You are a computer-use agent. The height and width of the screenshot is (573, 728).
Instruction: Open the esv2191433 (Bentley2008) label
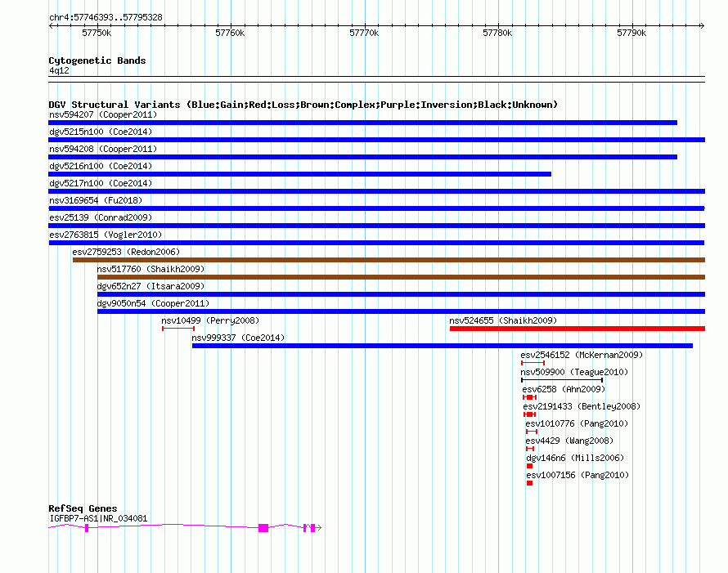pos(582,406)
